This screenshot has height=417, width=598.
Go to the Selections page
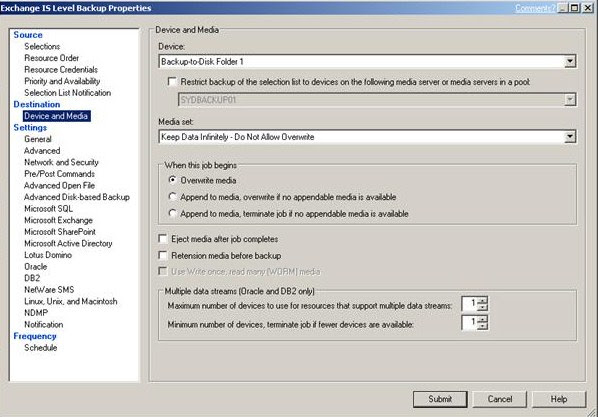tap(42, 47)
